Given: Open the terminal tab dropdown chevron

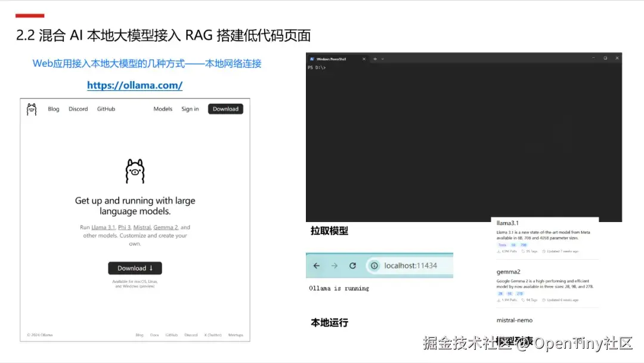Looking at the screenshot, I should click(383, 59).
